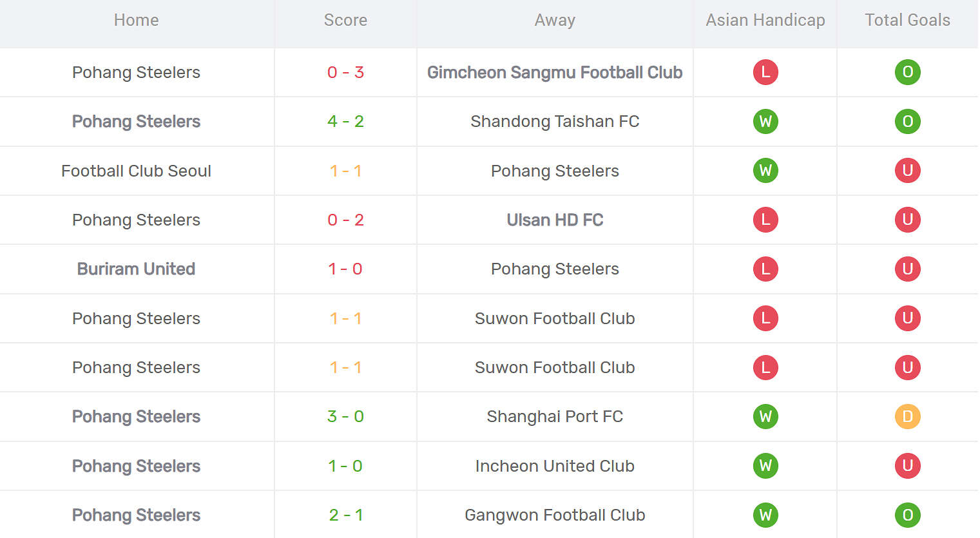The width and height of the screenshot is (980, 538).
Task: Click the Score column header
Action: coord(345,21)
